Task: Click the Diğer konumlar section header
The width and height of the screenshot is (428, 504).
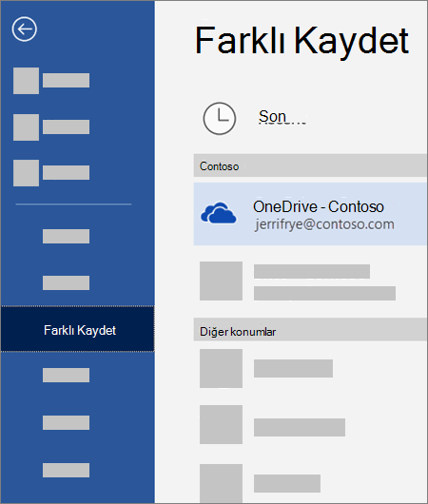Action: (x=310, y=329)
